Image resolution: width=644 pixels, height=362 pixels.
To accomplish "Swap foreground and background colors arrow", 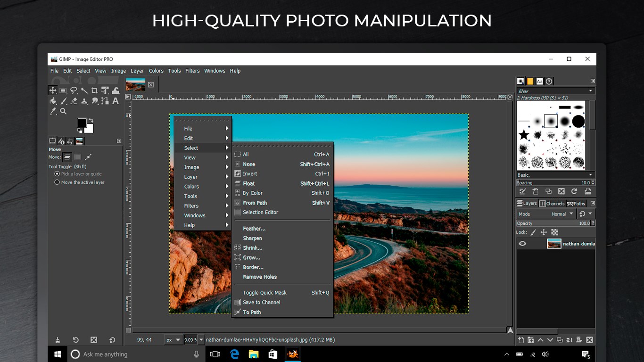I will tap(91, 120).
